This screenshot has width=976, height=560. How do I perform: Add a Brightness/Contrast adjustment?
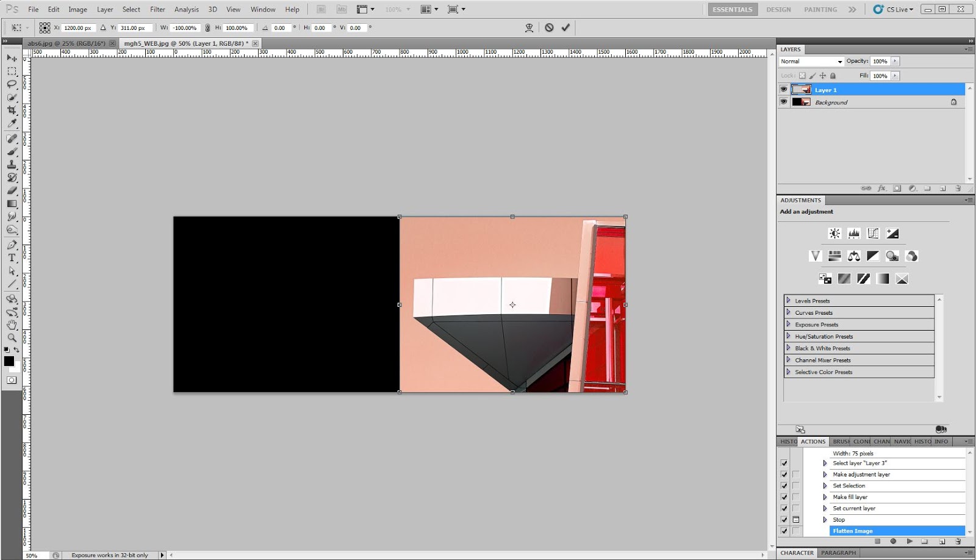[x=834, y=233]
